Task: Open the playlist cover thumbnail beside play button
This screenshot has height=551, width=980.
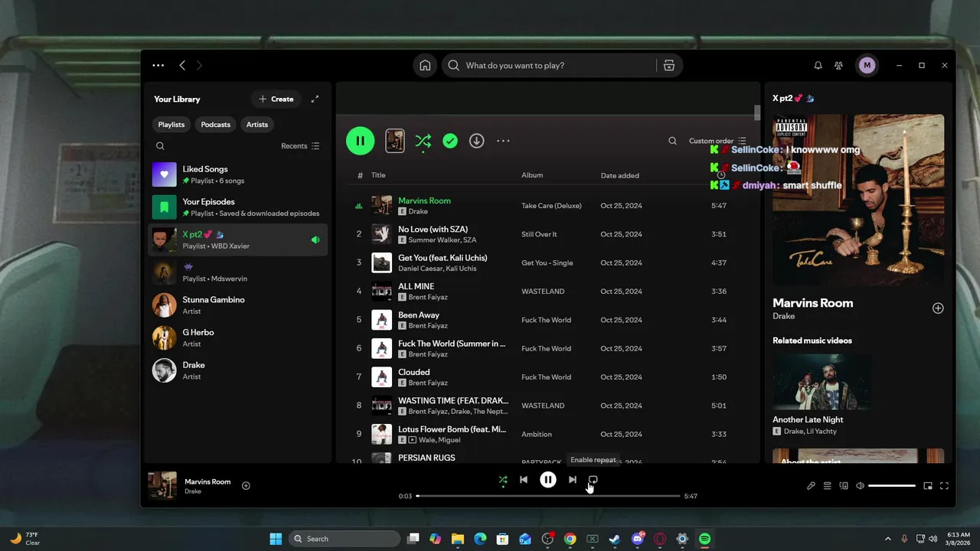Action: tap(395, 141)
